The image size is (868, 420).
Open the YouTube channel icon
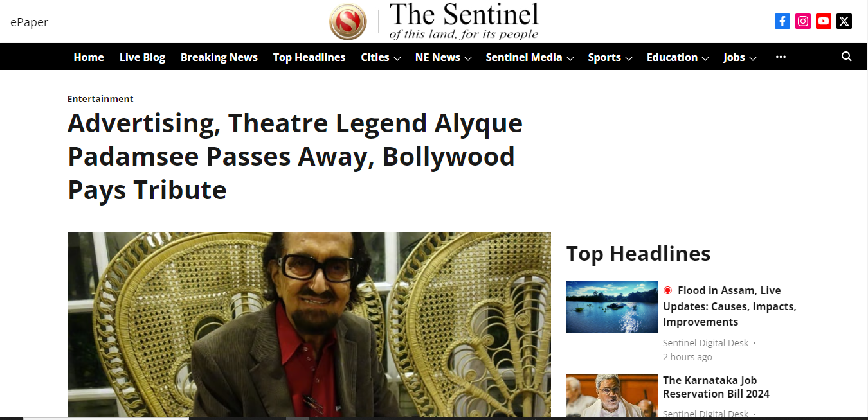tap(824, 21)
